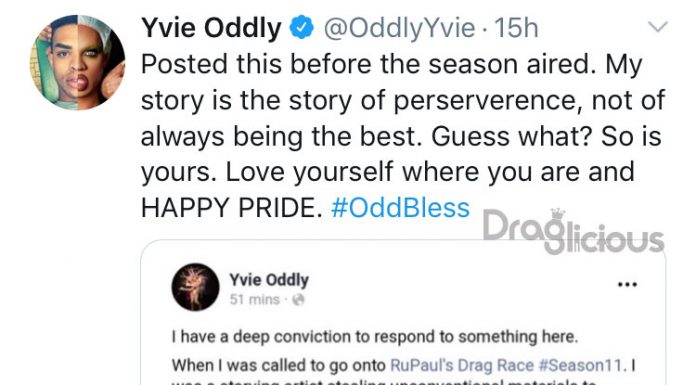Click the Draglicious watermark logo
Viewport: 696px width, 385px height.
click(x=573, y=231)
